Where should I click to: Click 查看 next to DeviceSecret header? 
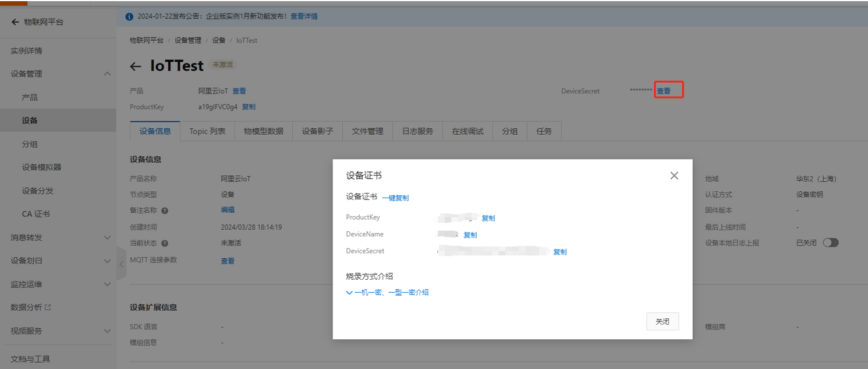tap(664, 91)
